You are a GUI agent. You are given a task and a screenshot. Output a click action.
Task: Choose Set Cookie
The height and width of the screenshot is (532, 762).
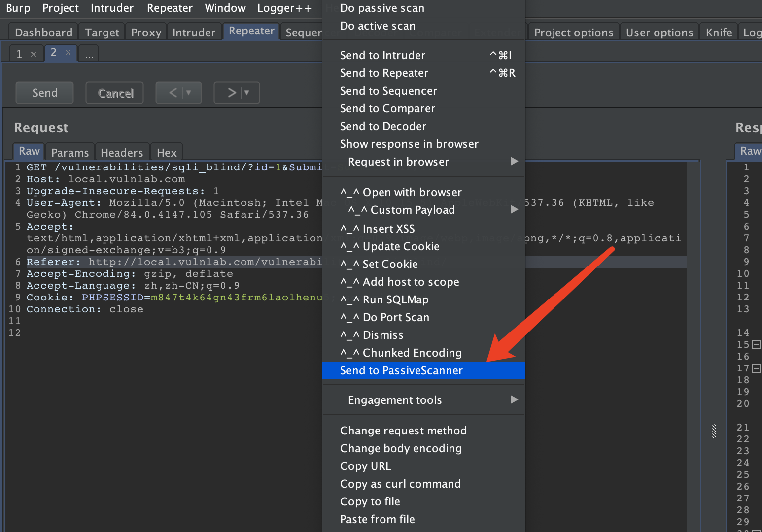[424, 264]
